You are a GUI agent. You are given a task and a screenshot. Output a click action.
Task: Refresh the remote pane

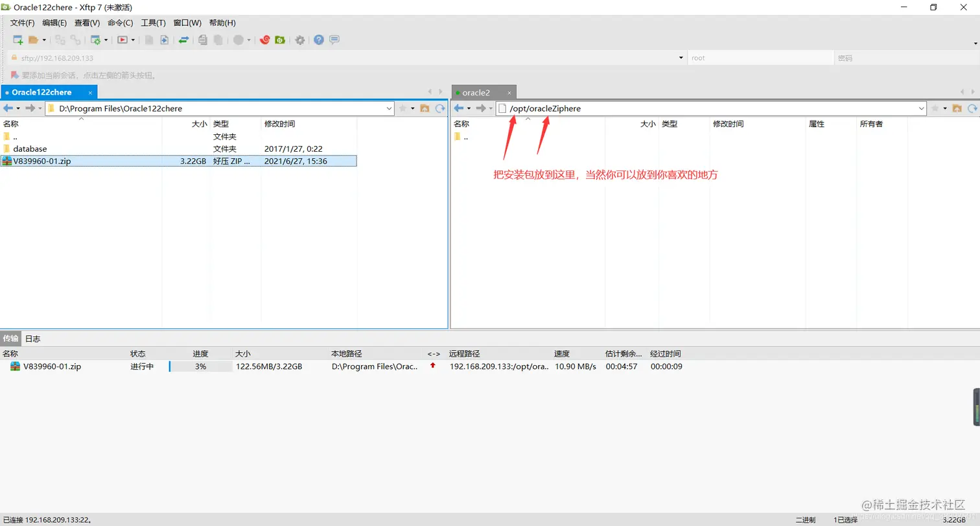pyautogui.click(x=972, y=108)
